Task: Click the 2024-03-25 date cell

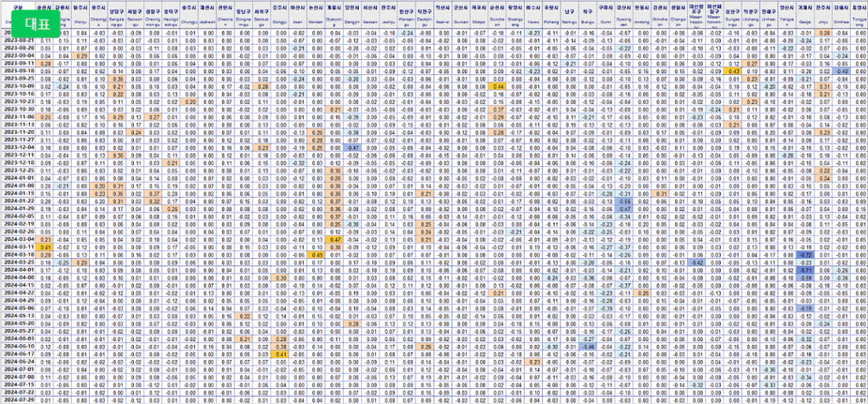Action: click(x=19, y=263)
